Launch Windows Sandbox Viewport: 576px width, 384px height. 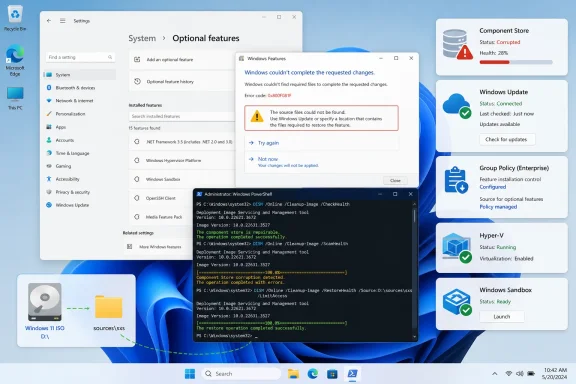(502, 316)
